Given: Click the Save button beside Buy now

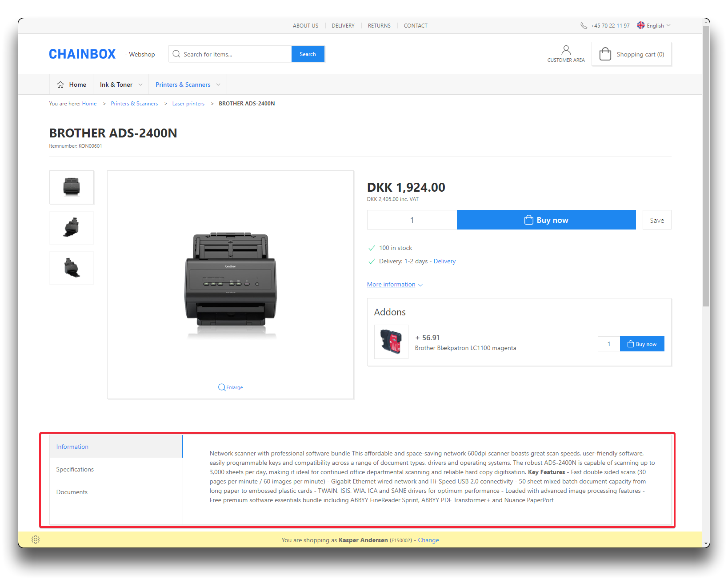Looking at the screenshot, I should (x=656, y=220).
